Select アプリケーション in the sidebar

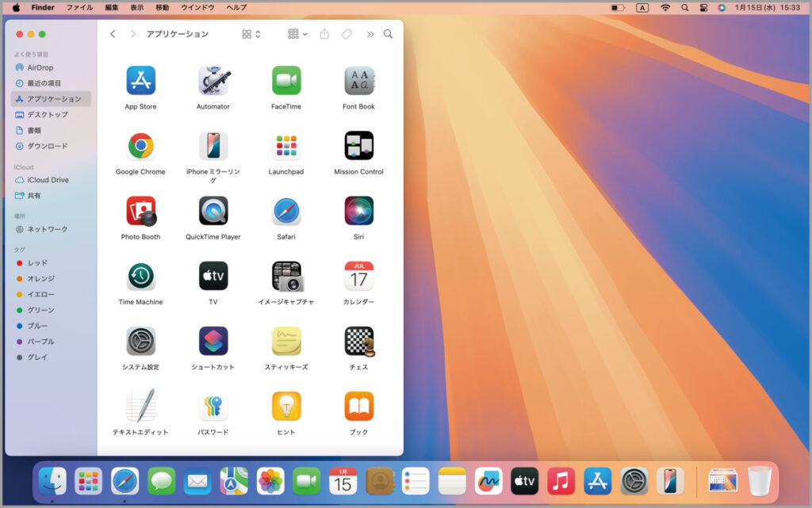pyautogui.click(x=51, y=99)
